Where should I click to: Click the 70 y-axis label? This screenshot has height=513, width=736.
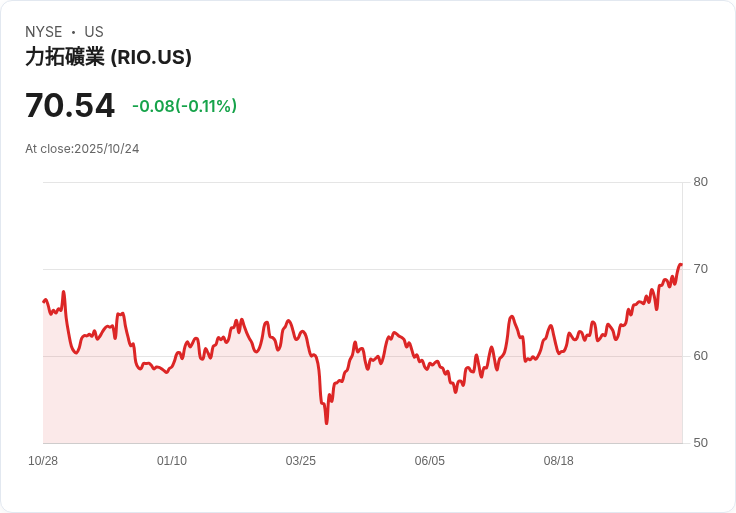point(700,269)
